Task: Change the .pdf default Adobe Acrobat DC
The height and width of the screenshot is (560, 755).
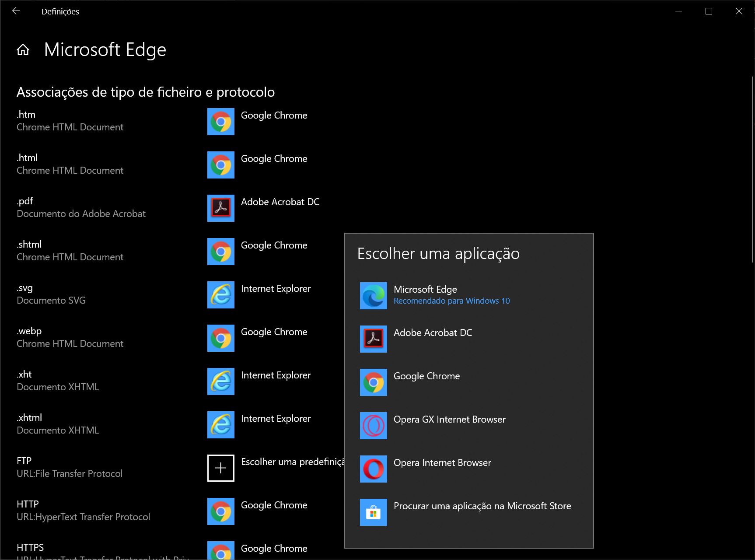Action: point(280,202)
